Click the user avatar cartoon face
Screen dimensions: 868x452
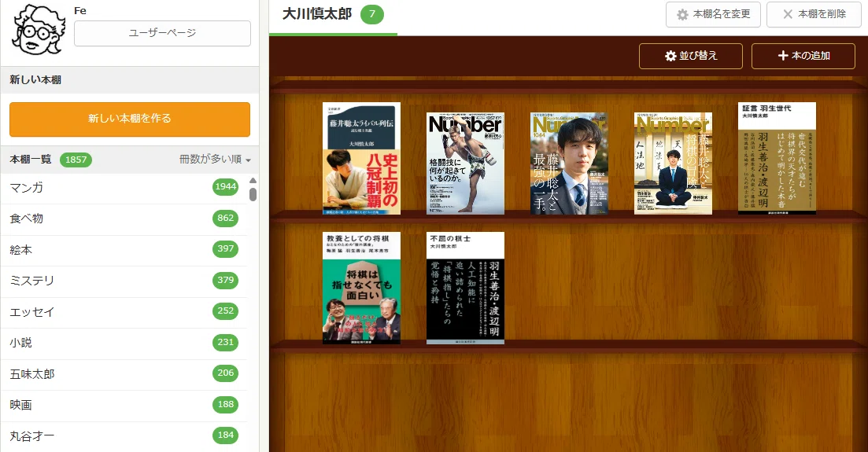point(39,31)
